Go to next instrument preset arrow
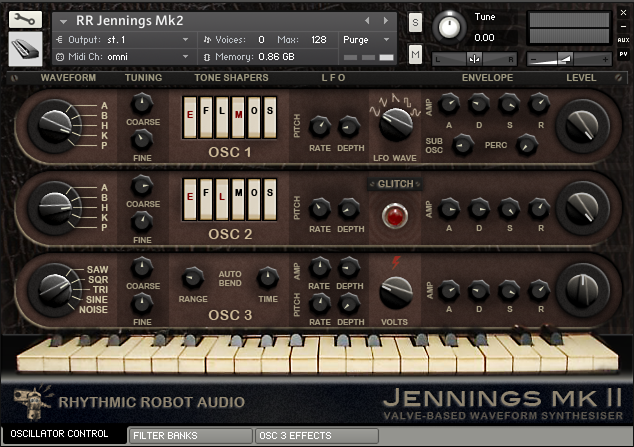Viewport: 634px width, 447px height. (x=386, y=20)
